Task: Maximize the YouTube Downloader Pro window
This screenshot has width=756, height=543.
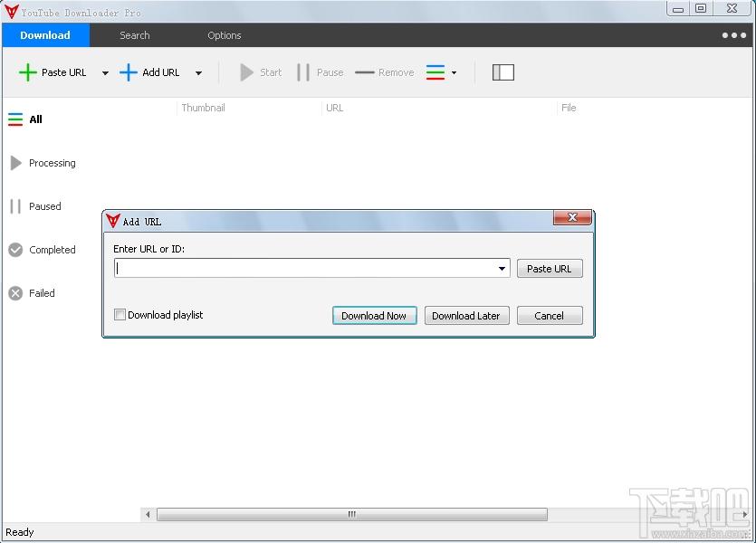Action: [x=701, y=9]
